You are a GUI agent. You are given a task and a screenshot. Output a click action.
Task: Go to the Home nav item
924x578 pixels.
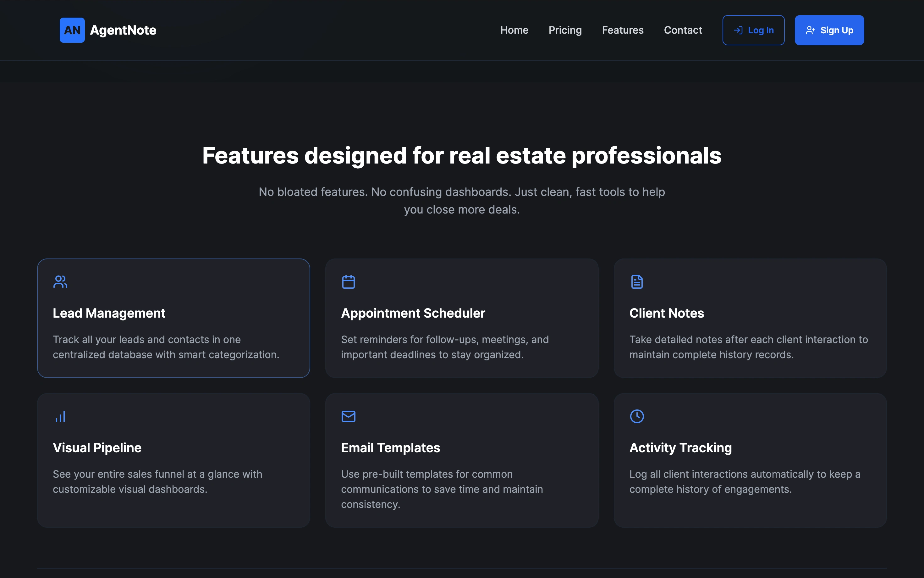[x=514, y=30]
